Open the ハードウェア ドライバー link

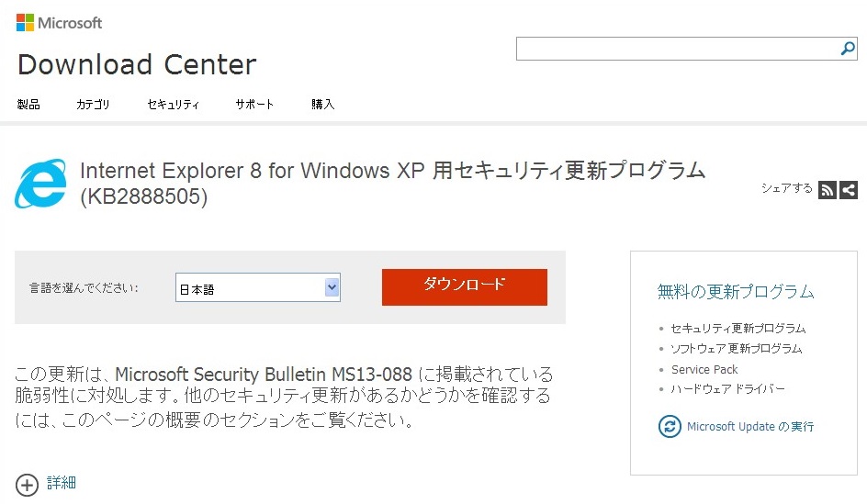pyautogui.click(x=727, y=389)
